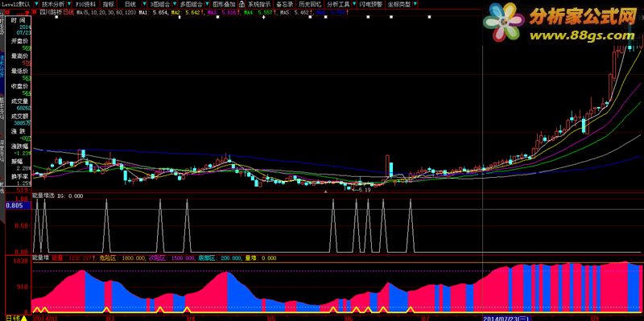Select the 指标 toolbar item
Viewport: 644px width, 321px height.
pos(109,4)
